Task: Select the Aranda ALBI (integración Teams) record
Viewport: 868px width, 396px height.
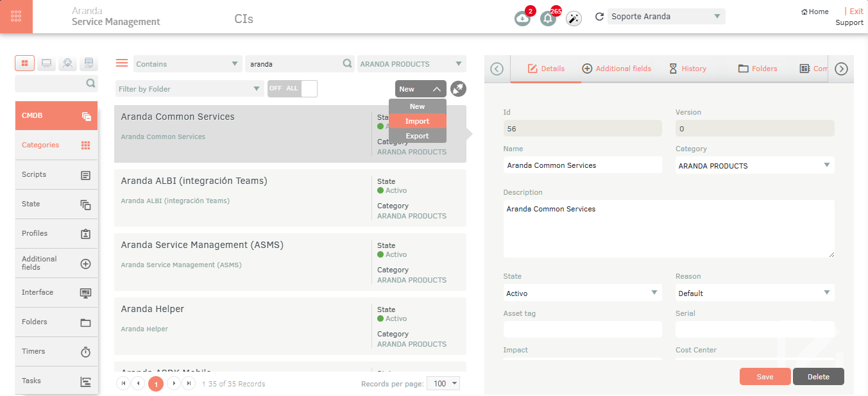Action: tap(290, 198)
